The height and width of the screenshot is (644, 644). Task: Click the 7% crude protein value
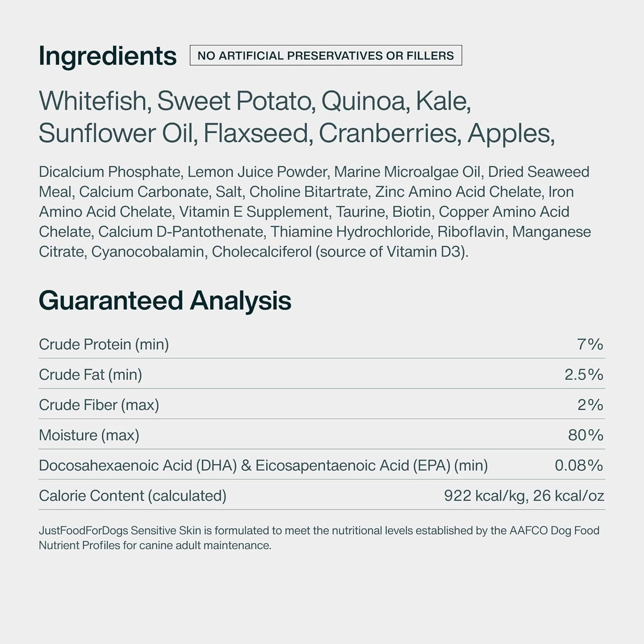coord(590,344)
